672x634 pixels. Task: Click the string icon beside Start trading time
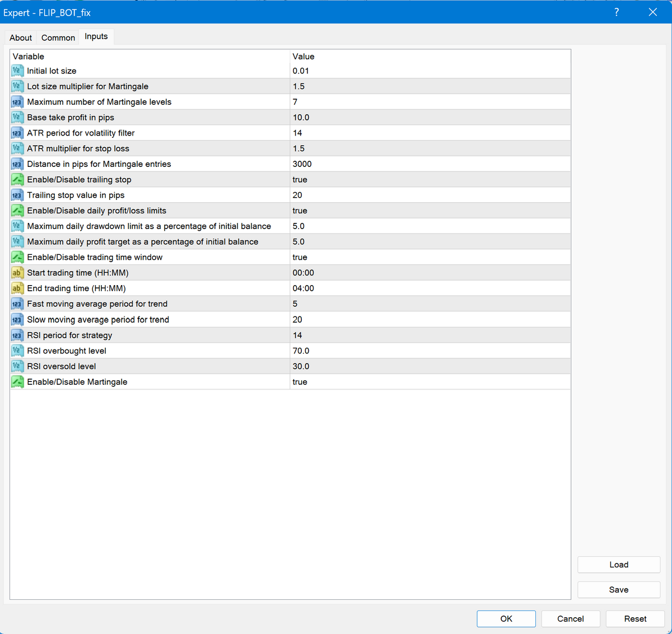pos(17,273)
